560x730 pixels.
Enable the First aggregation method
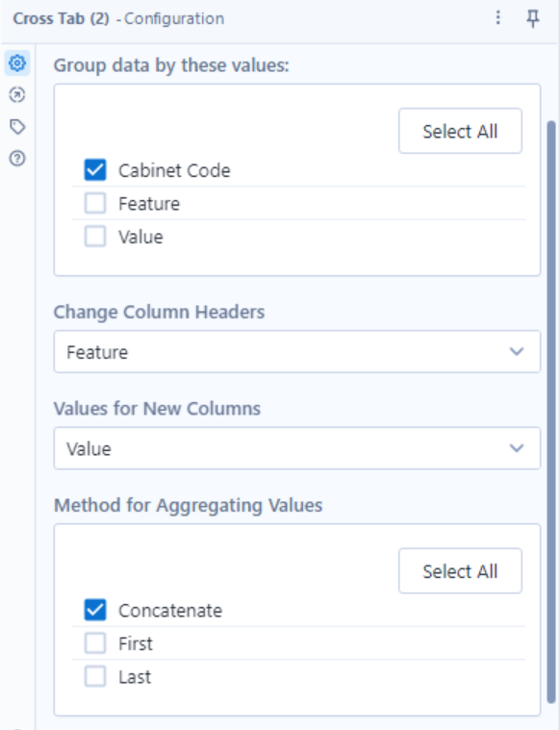pyautogui.click(x=95, y=643)
